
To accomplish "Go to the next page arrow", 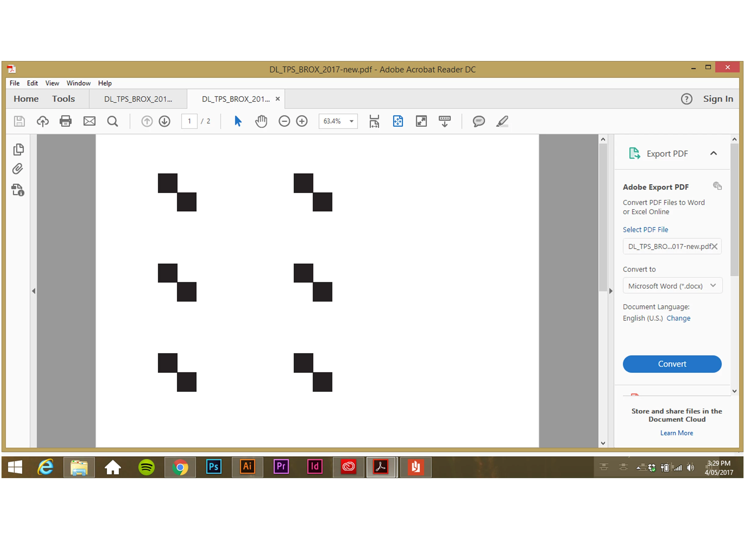I will pyautogui.click(x=164, y=121).
